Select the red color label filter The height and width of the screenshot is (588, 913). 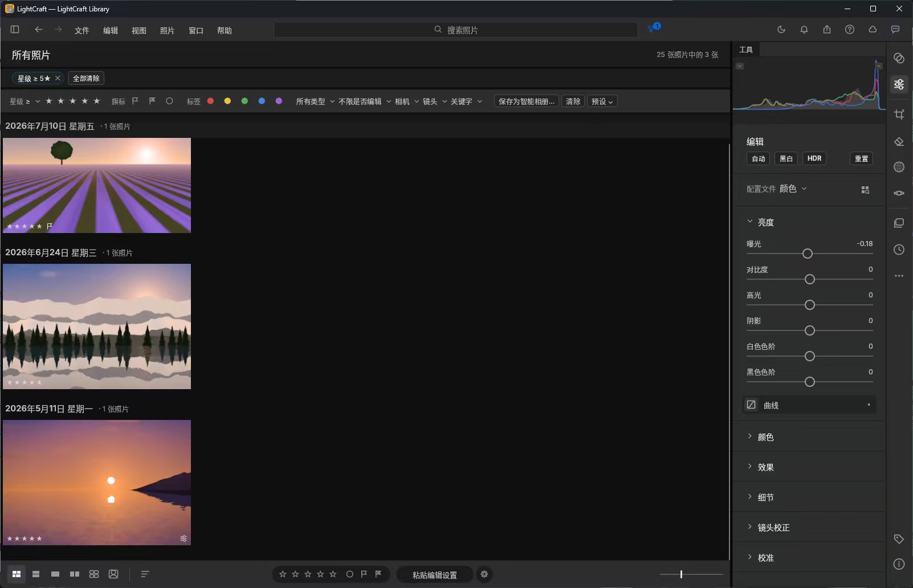coord(210,101)
